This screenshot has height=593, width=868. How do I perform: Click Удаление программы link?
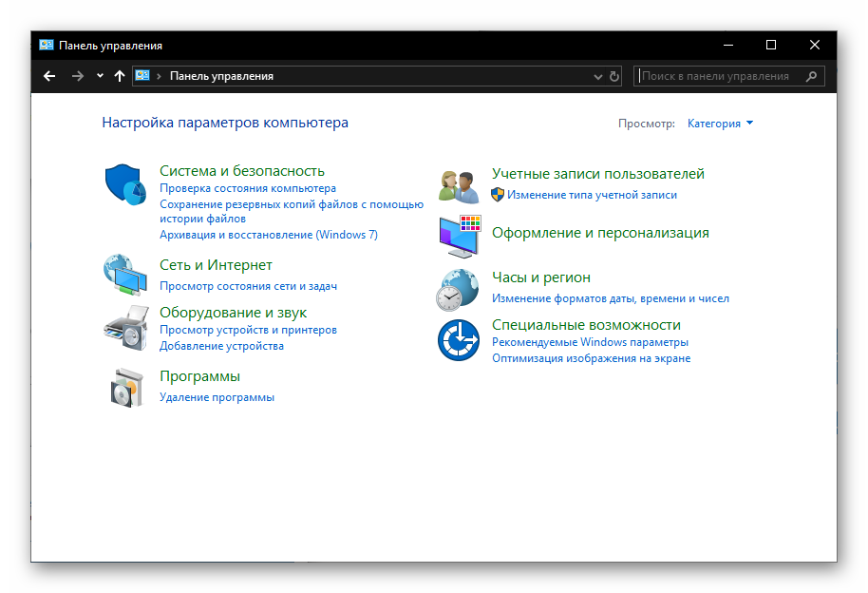tap(217, 397)
